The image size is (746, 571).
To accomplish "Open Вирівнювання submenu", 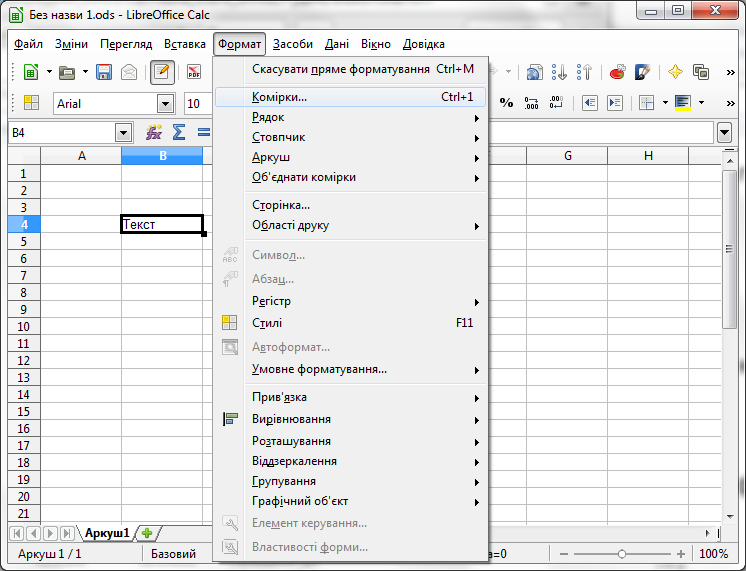I will (x=351, y=419).
